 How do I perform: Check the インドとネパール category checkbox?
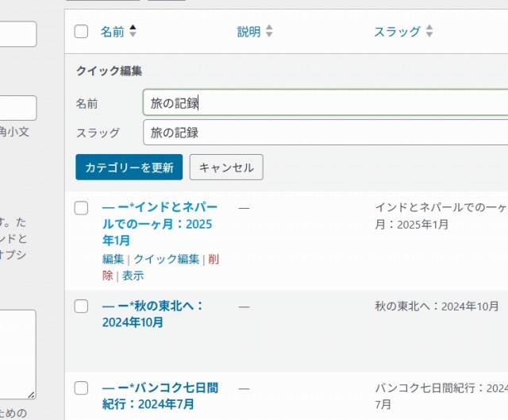click(81, 208)
